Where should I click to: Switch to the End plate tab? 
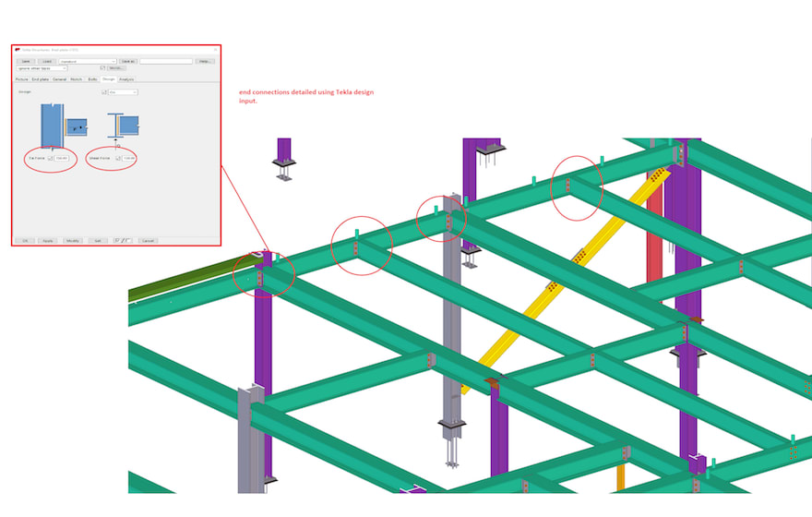41,79
